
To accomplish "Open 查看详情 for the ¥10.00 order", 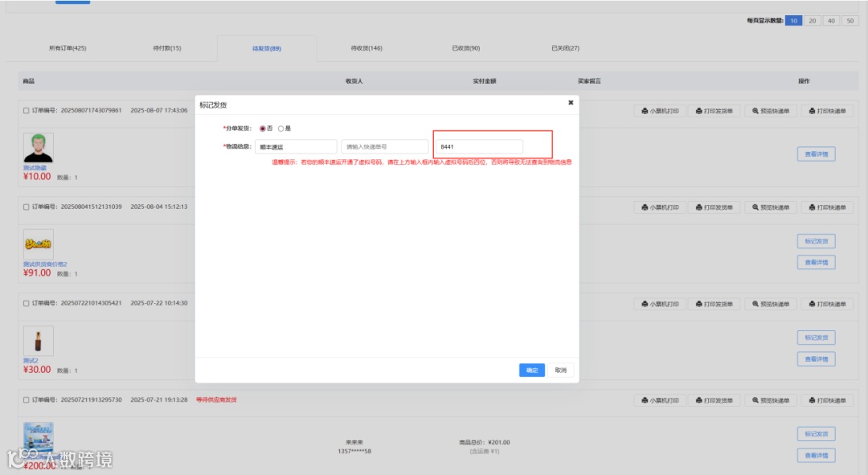I will point(817,154).
